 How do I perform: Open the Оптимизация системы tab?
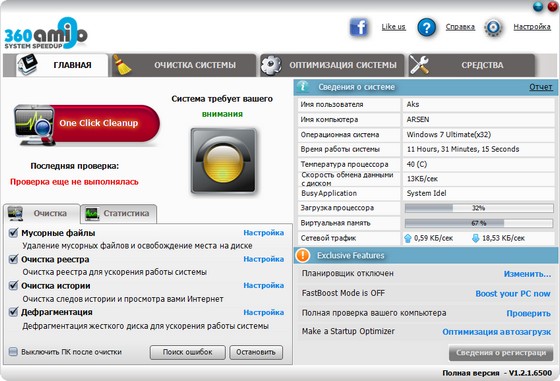coord(332,65)
